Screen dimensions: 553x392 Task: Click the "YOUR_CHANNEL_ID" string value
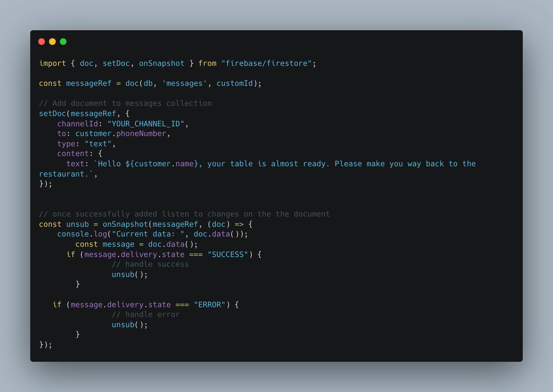coord(146,124)
